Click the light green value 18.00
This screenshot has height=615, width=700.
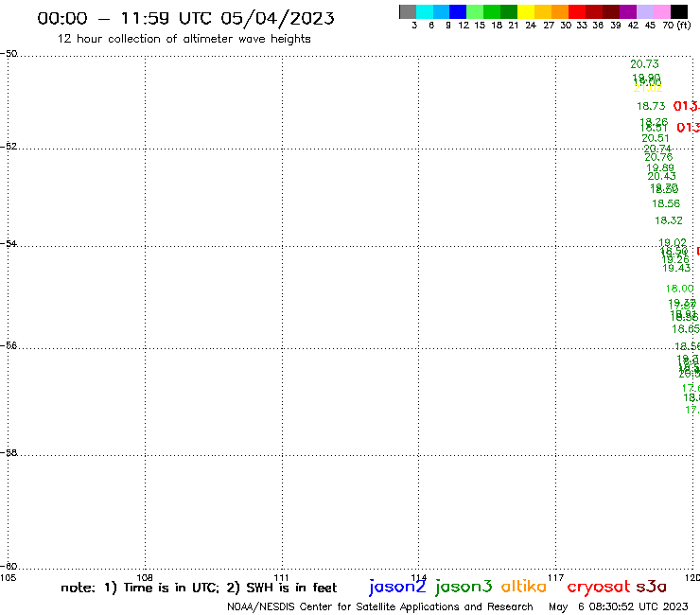(679, 289)
